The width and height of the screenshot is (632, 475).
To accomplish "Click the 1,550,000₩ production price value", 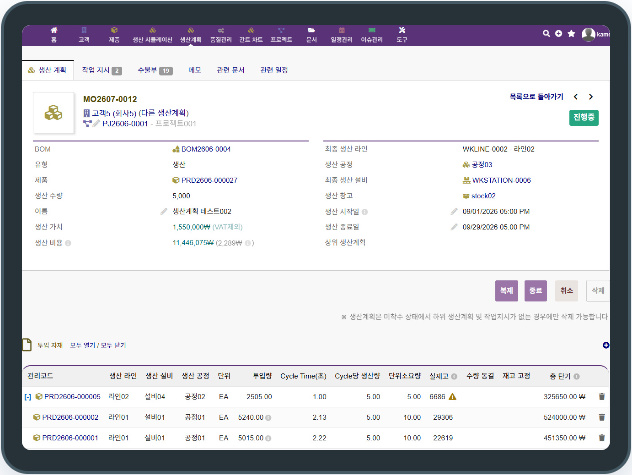I will 191,227.
